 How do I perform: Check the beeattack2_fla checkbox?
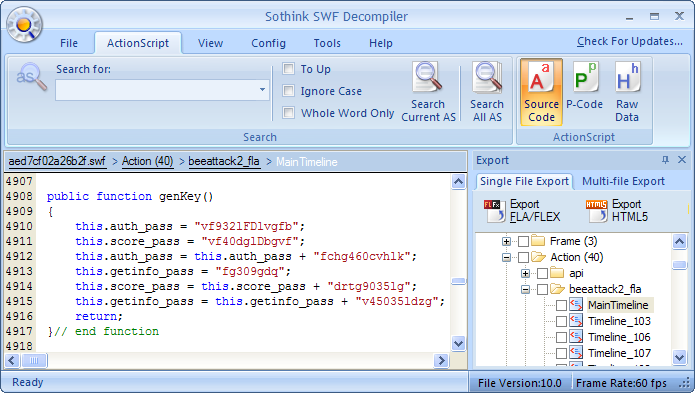542,289
